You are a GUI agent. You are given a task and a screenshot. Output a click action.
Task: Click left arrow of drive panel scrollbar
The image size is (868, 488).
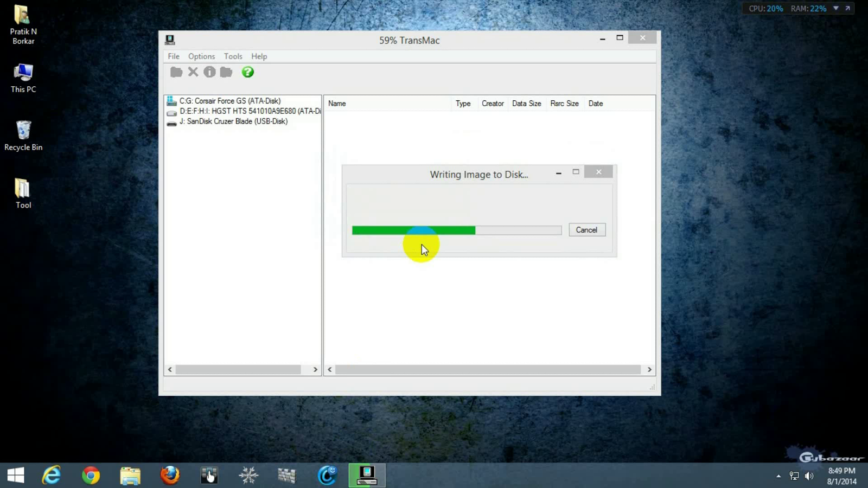pos(170,370)
